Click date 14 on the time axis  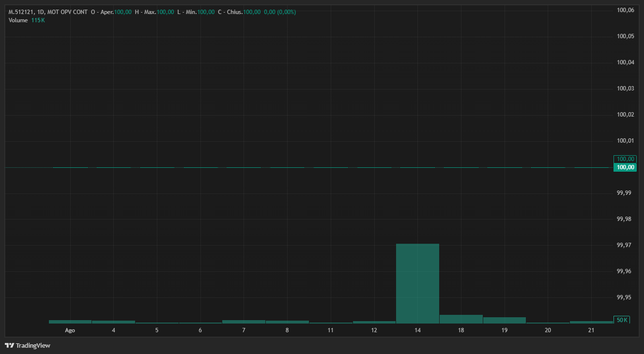(x=417, y=330)
